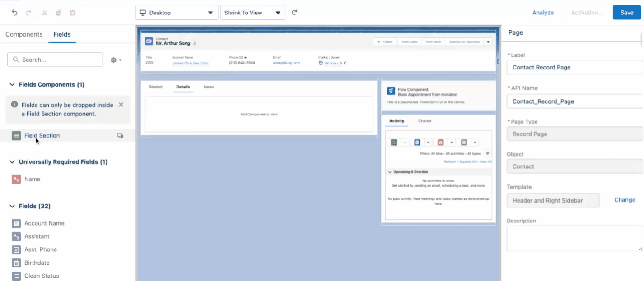The height and width of the screenshot is (281, 644).
Task: Click the copy icon in toolbar
Action: [x=59, y=13]
